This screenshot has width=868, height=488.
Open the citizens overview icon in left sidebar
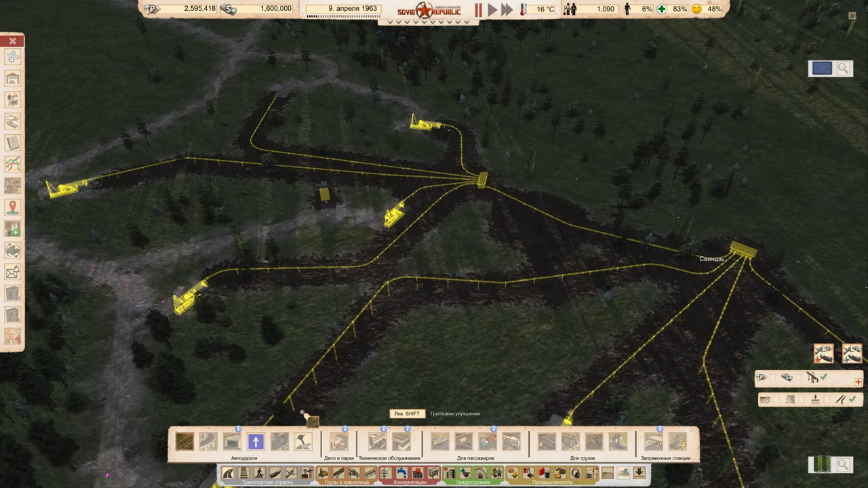click(x=13, y=100)
